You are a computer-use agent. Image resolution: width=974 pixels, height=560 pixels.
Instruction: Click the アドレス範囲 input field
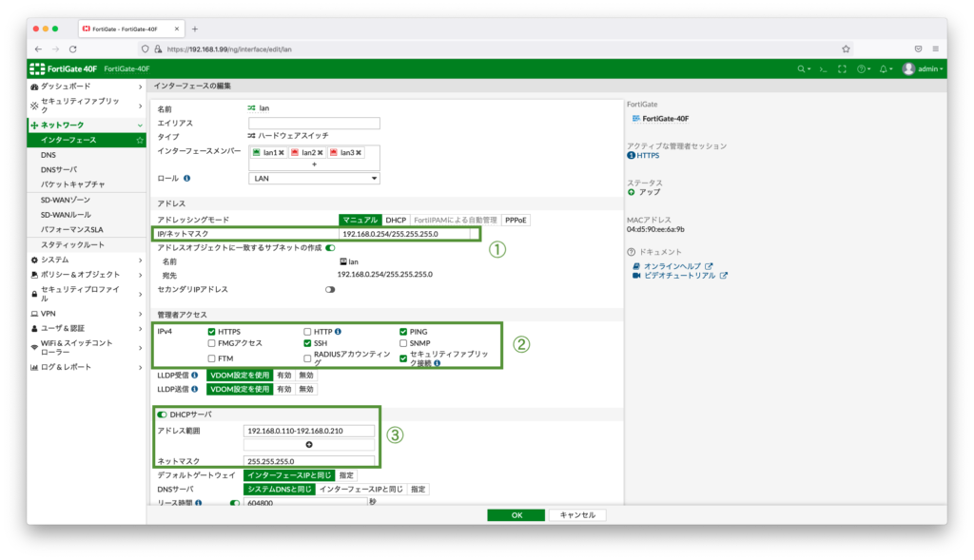(x=309, y=431)
